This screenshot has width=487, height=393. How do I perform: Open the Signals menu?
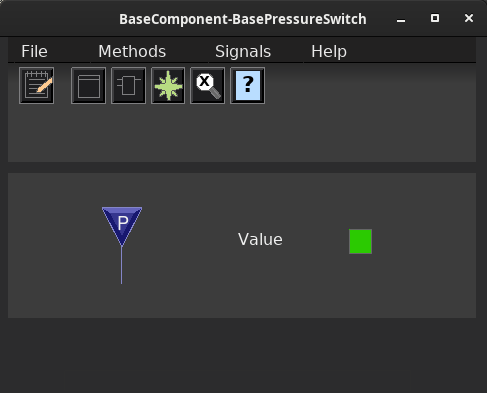pyautogui.click(x=243, y=52)
